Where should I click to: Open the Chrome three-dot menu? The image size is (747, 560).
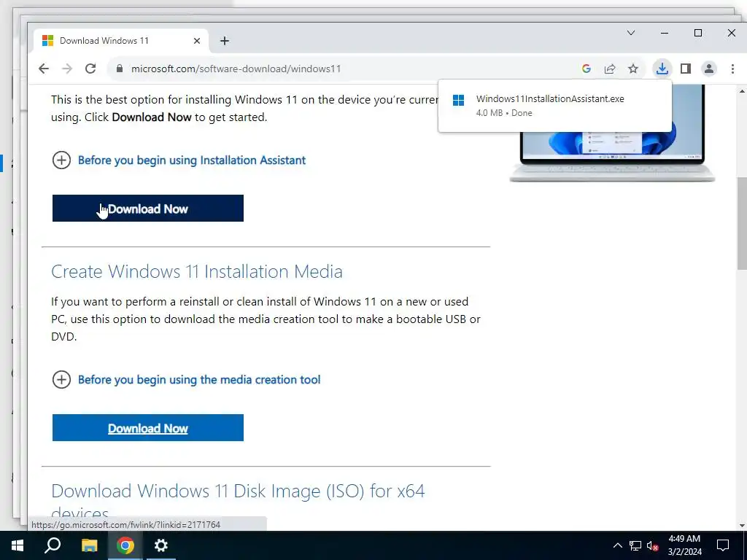point(732,69)
